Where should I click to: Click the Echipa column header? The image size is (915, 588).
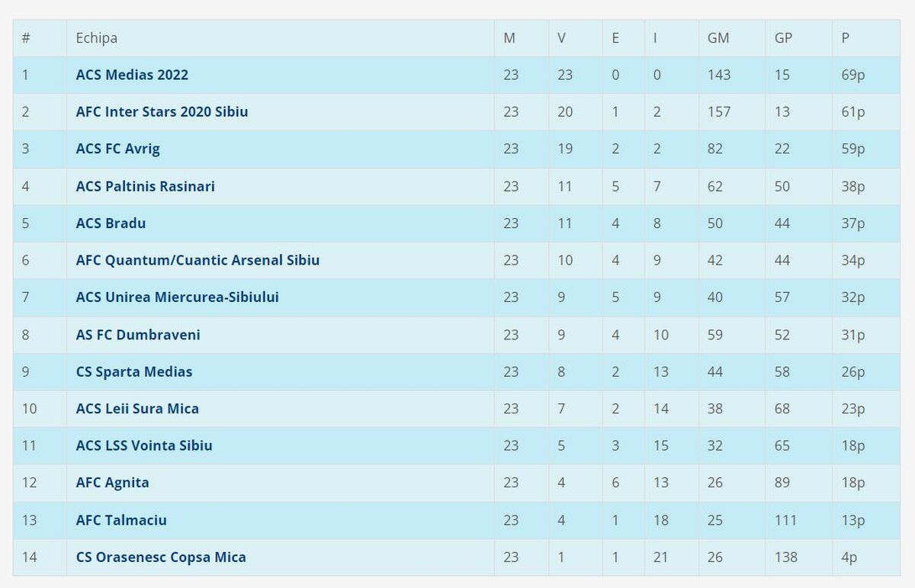point(97,37)
